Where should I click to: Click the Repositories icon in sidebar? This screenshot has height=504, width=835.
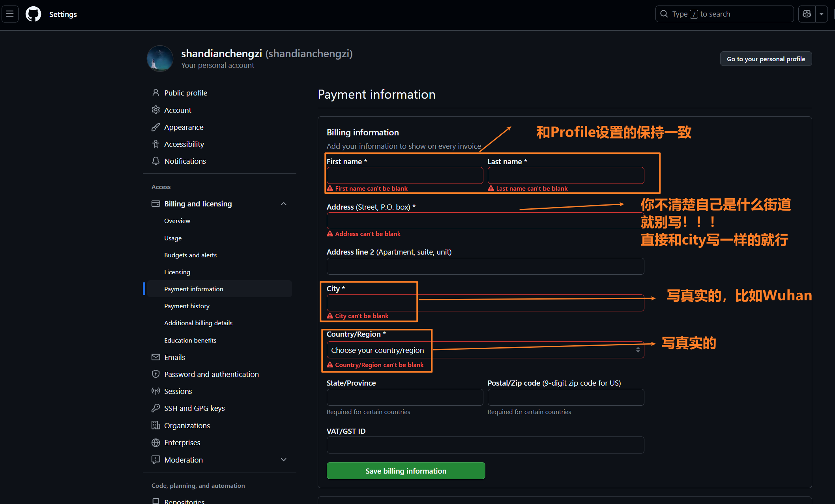[156, 501]
